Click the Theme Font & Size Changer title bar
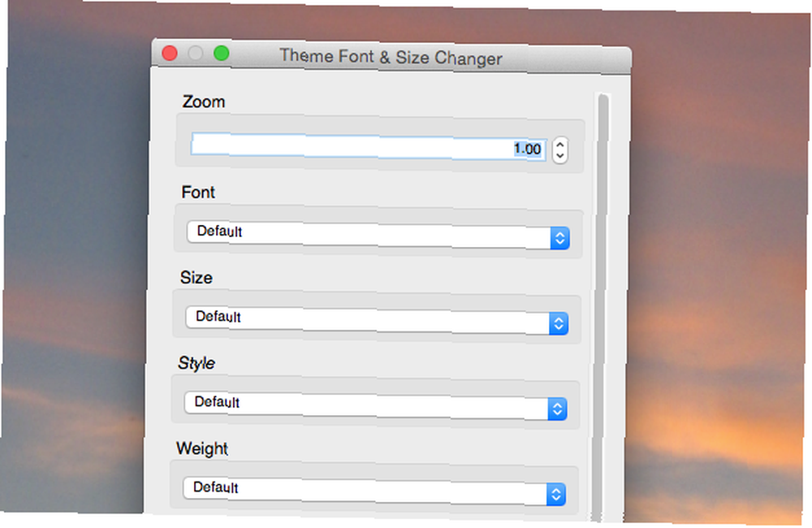This screenshot has height=528, width=812. [x=391, y=57]
